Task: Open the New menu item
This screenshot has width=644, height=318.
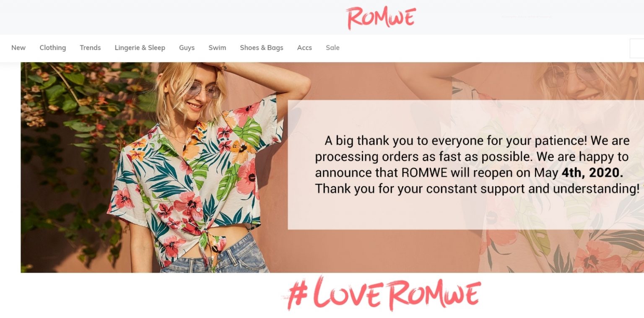Action: tap(18, 48)
